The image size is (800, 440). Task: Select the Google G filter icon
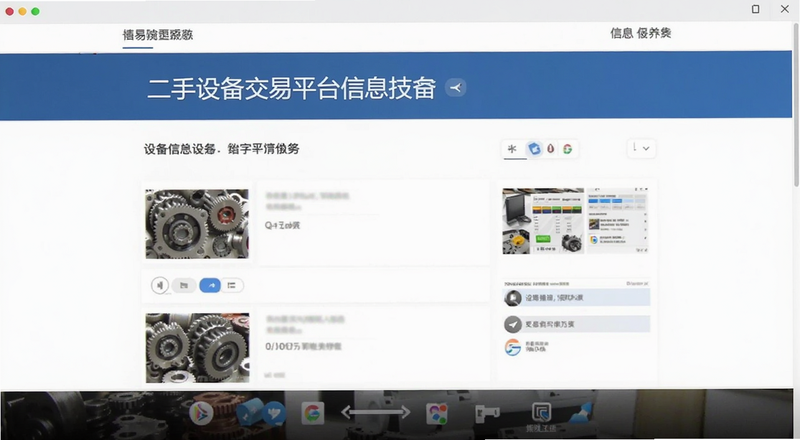coord(567,149)
